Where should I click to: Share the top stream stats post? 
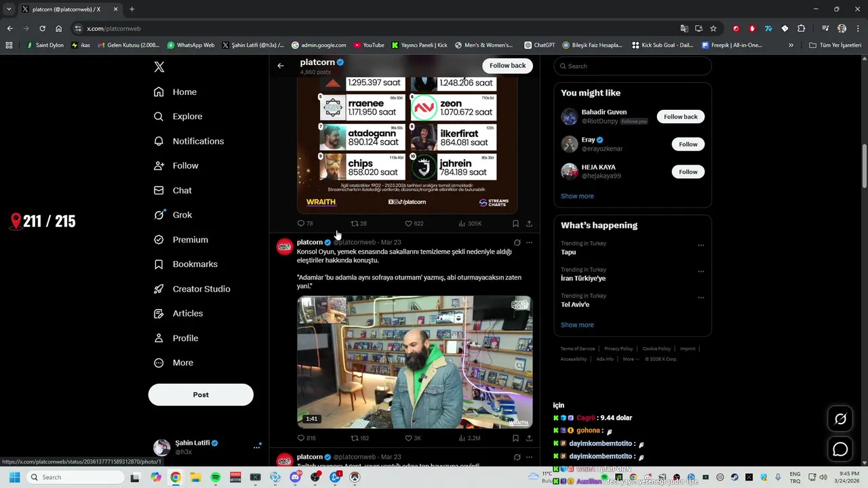point(529,223)
